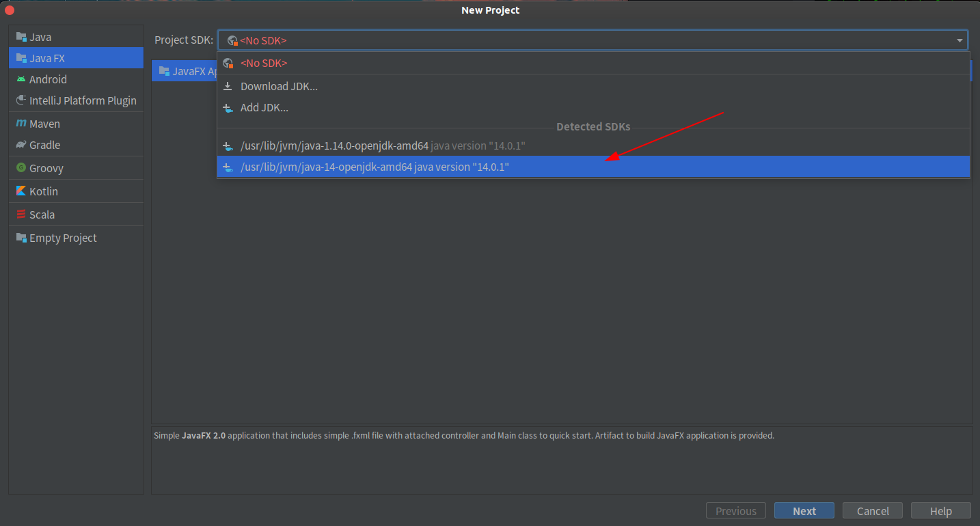Click the IntelliJ Platform Plugin icon
This screenshot has width=980, height=526.
click(x=21, y=100)
